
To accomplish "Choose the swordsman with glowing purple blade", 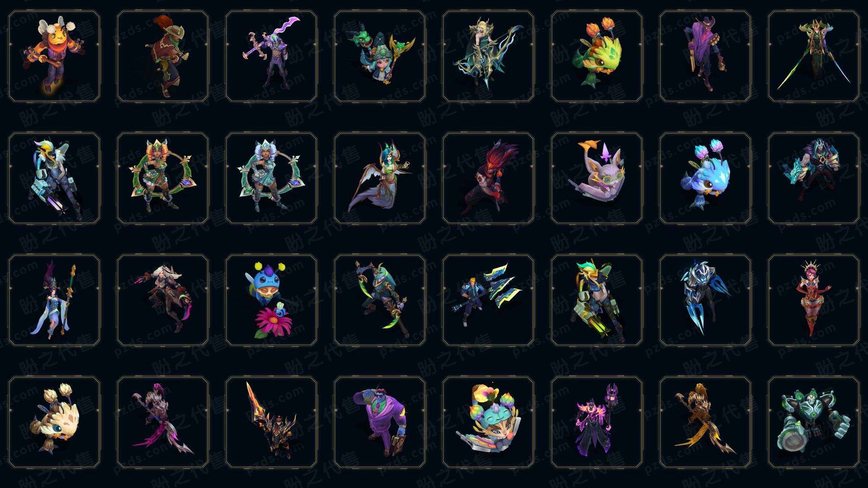I will click(271, 56).
